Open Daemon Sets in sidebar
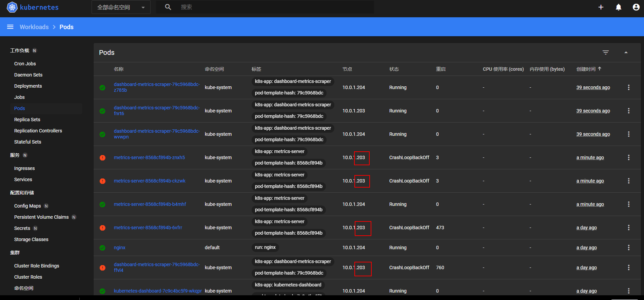The image size is (644, 300). point(28,75)
